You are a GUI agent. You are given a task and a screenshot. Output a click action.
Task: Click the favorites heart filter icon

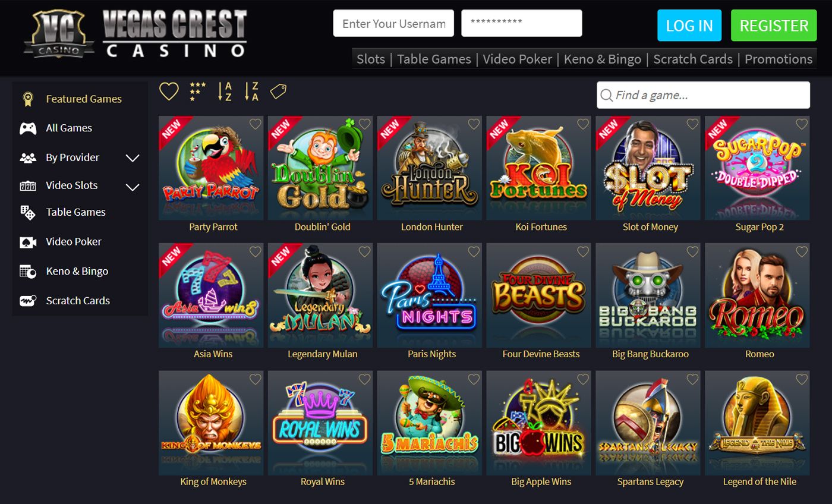[x=169, y=92]
